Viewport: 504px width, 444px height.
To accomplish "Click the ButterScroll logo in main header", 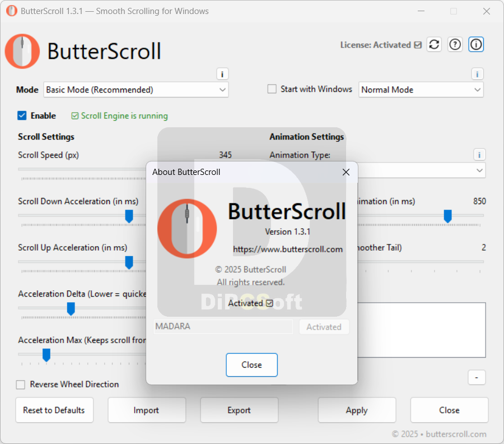I will coord(22,52).
